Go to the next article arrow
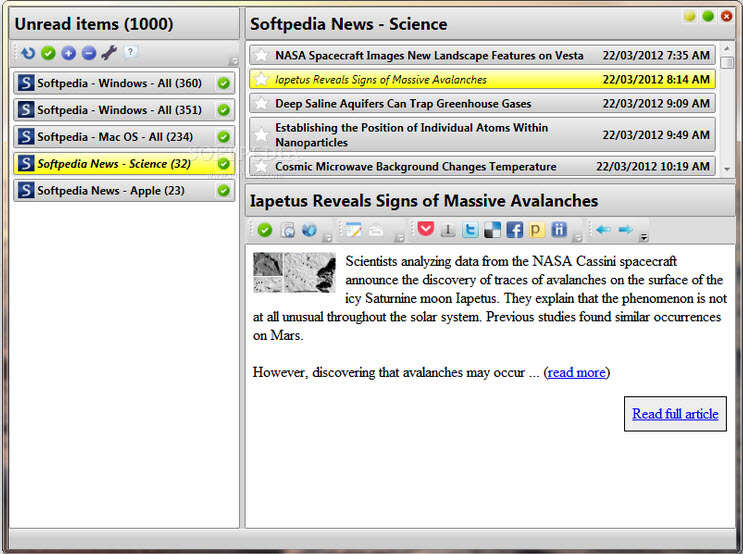 coord(626,230)
